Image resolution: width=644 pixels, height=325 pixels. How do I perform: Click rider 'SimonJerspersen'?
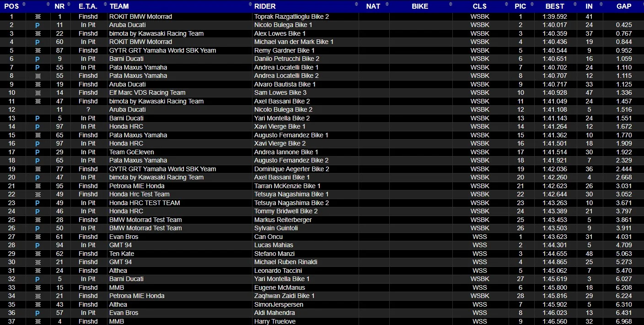click(x=279, y=304)
